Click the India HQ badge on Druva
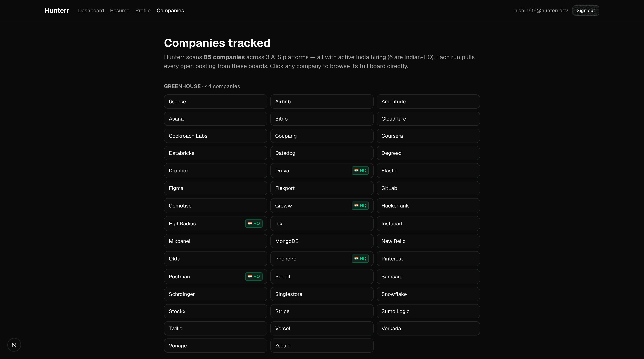This screenshot has width=644, height=359. 360,171
